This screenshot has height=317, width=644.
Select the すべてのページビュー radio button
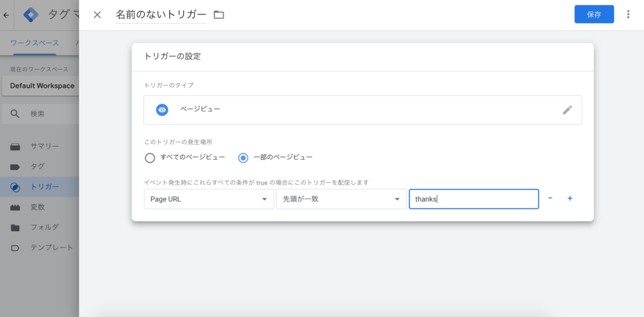tap(150, 157)
